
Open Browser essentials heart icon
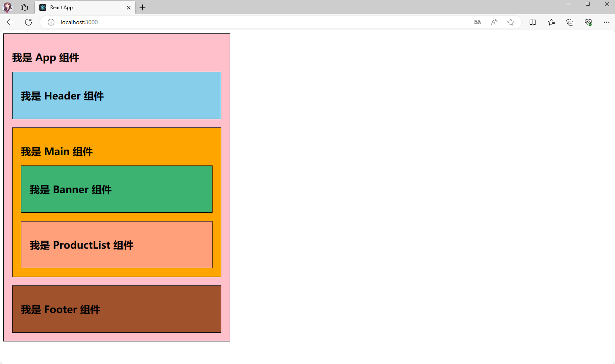pos(588,22)
